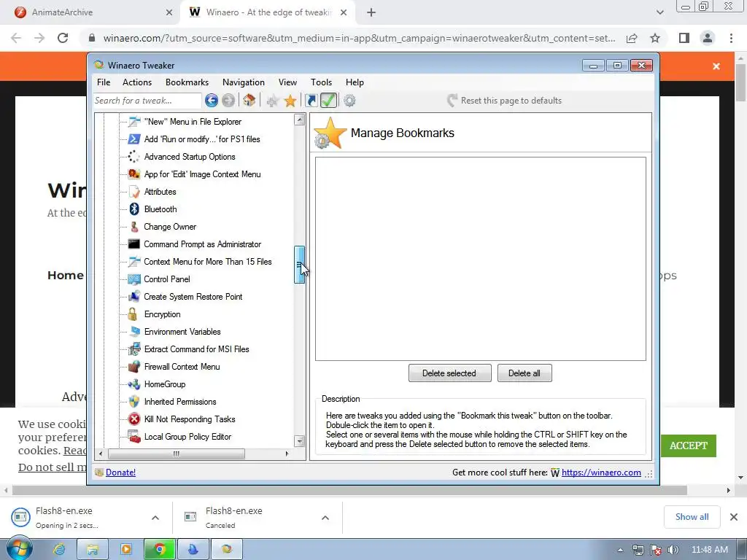747x560 pixels.
Task: Select Create System Restore Point item
Action: tap(193, 297)
